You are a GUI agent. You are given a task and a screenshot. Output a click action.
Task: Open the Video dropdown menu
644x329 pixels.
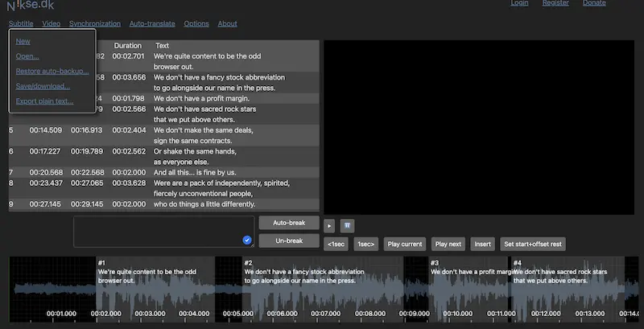[x=52, y=24]
